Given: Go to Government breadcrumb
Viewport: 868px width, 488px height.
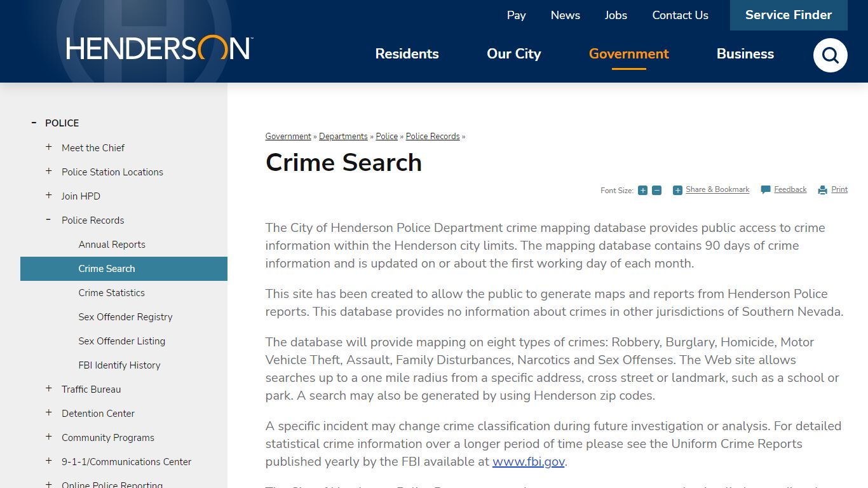Looking at the screenshot, I should (x=288, y=137).
